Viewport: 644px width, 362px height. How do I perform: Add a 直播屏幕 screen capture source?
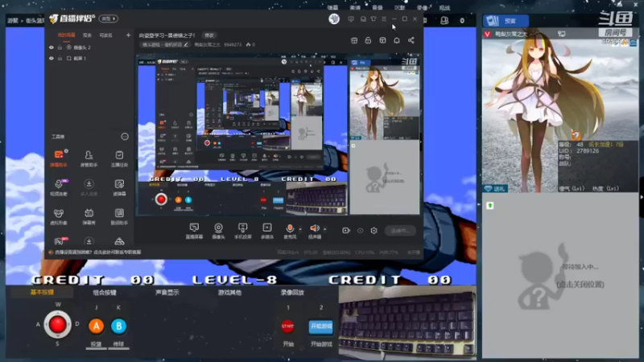[194, 231]
